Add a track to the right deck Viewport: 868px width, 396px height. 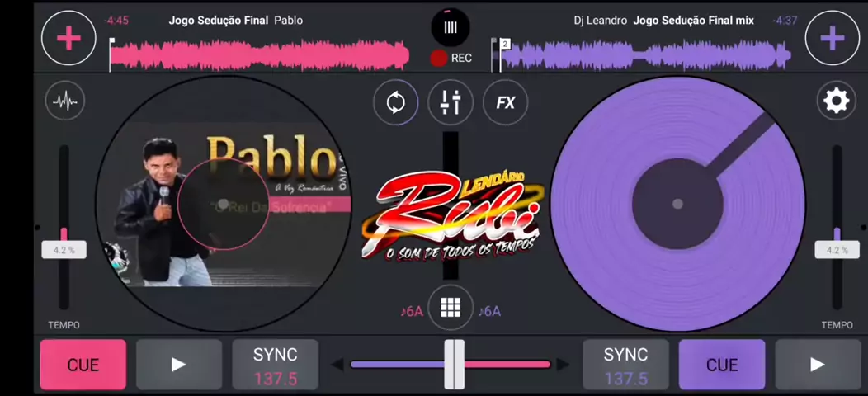pos(832,38)
